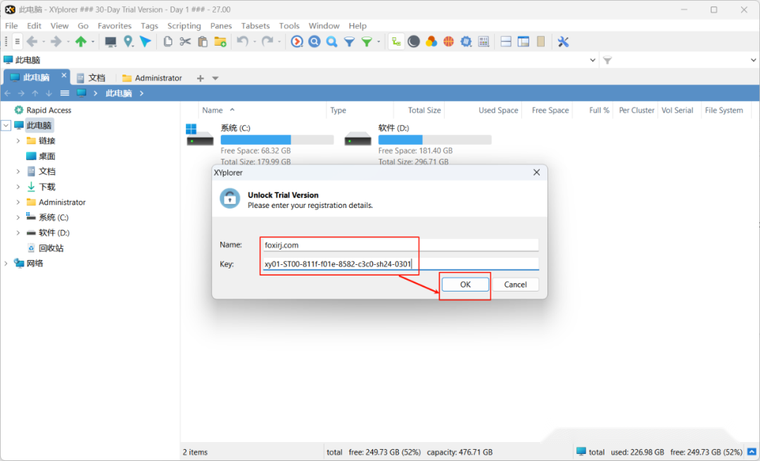Add a new tab with plus button
Viewport: 760px width, 461px height.
(200, 78)
